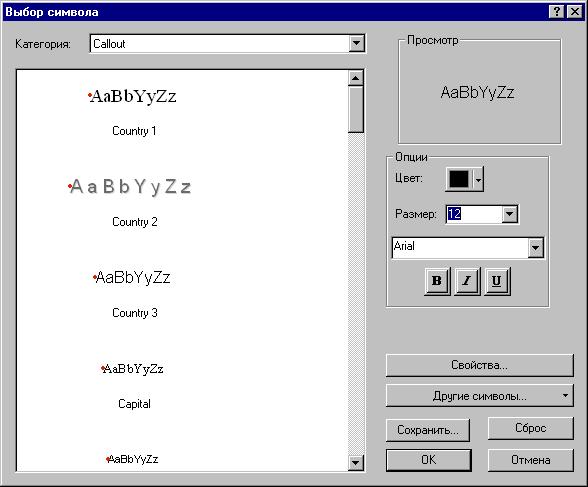Click the black color swatch
588x487 pixels.
459,180
